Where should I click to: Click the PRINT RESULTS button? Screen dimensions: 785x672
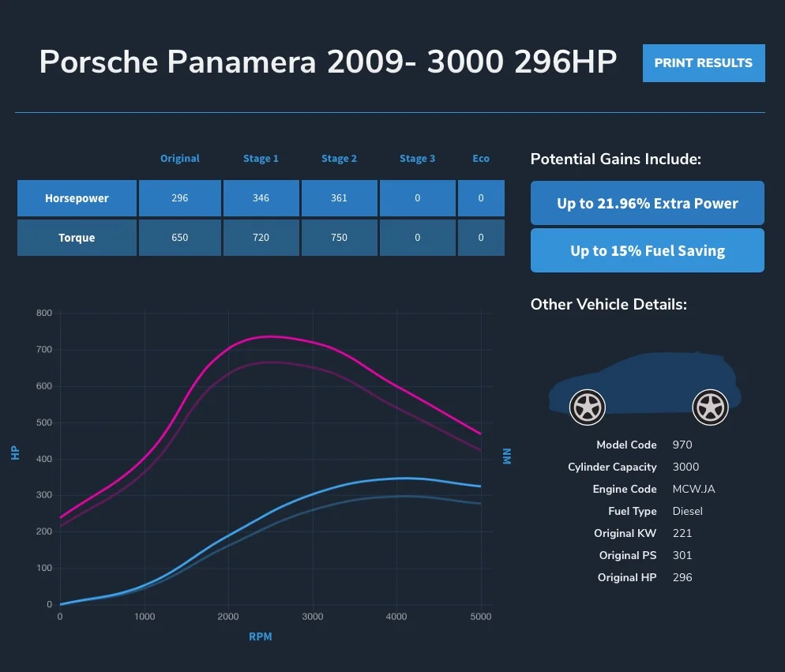click(704, 63)
